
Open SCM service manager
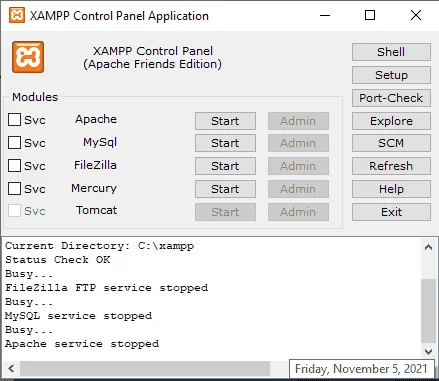(391, 143)
